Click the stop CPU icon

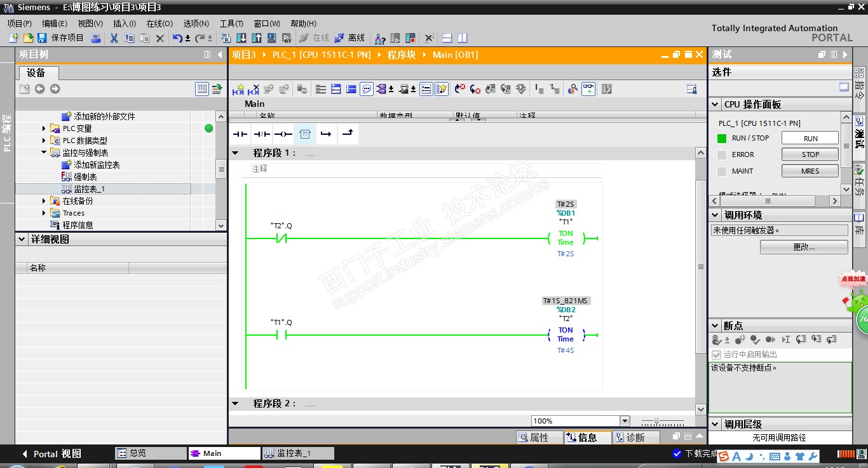410,38
